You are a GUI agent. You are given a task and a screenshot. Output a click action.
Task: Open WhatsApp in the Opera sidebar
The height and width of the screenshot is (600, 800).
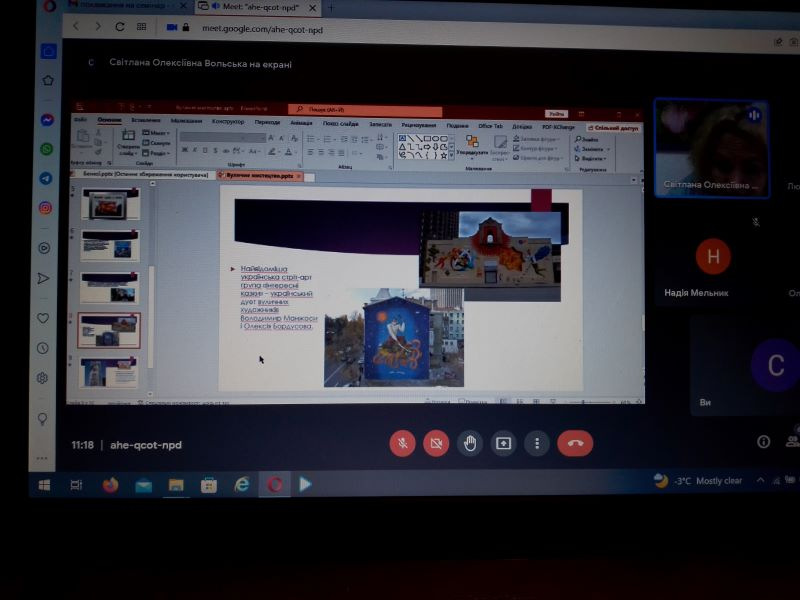click(x=46, y=149)
